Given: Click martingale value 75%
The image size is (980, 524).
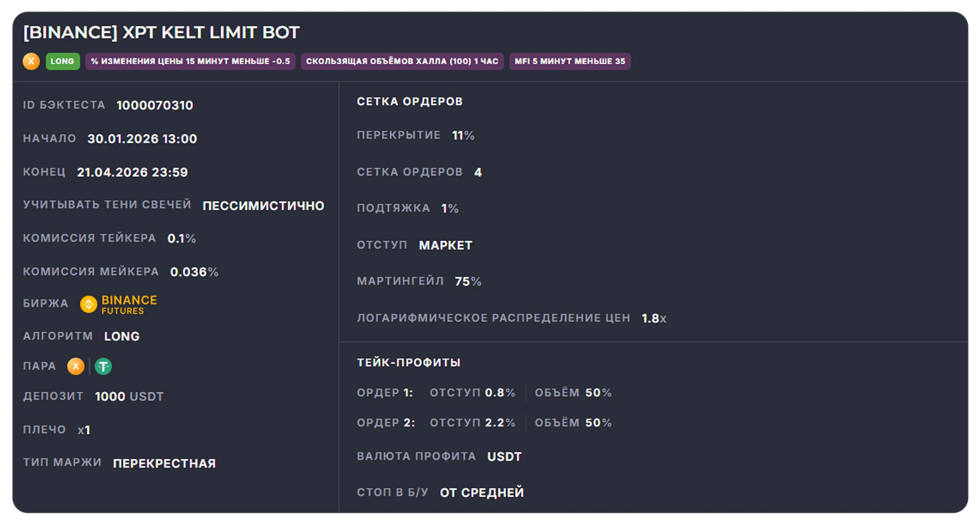Looking at the screenshot, I should pos(468,281).
